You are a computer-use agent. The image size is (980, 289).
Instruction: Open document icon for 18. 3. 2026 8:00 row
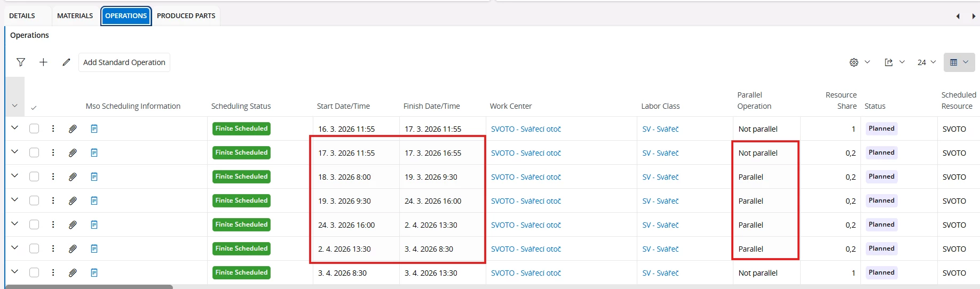[94, 176]
